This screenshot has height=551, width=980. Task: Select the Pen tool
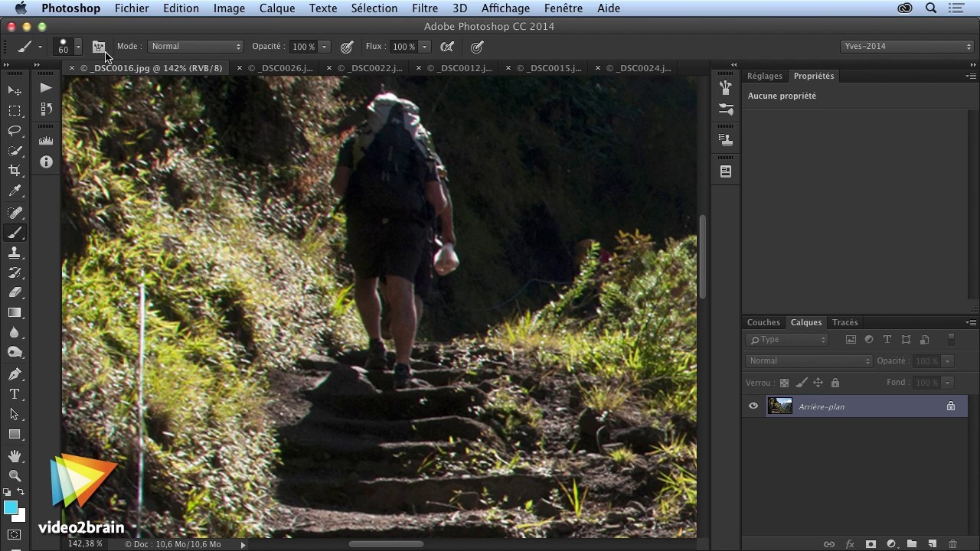pyautogui.click(x=15, y=374)
